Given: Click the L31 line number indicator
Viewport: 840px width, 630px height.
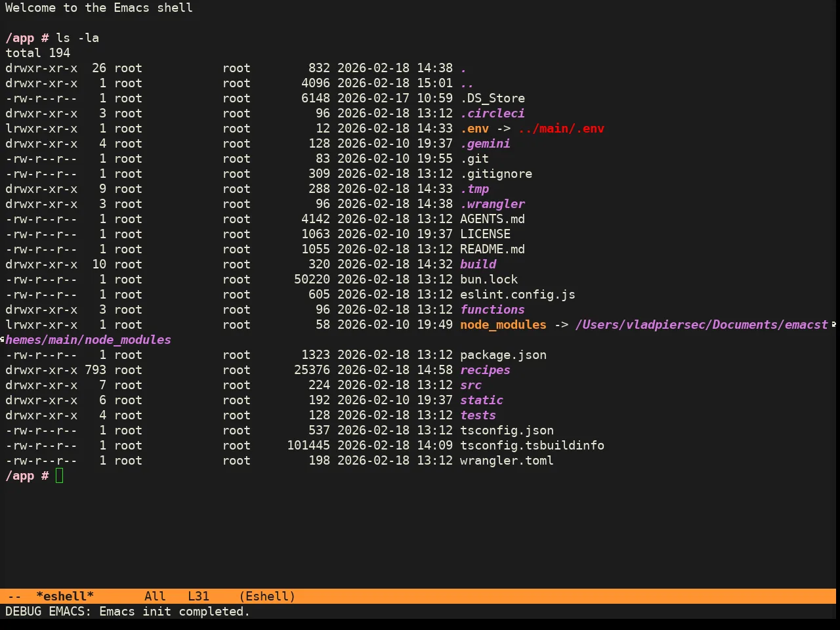Looking at the screenshot, I should coord(198,597).
